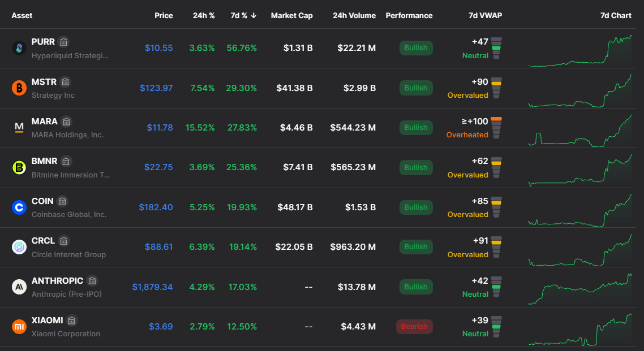Click the Bearish badge for XIAOMI
This screenshot has height=351, width=644.
tap(414, 327)
